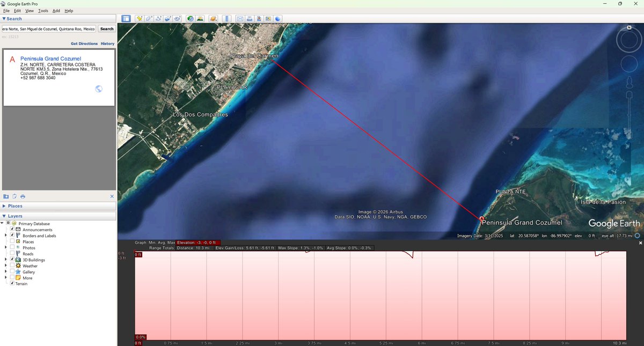Click the move joystick hand control
Viewport: 644px width, 346px height.
click(x=628, y=64)
